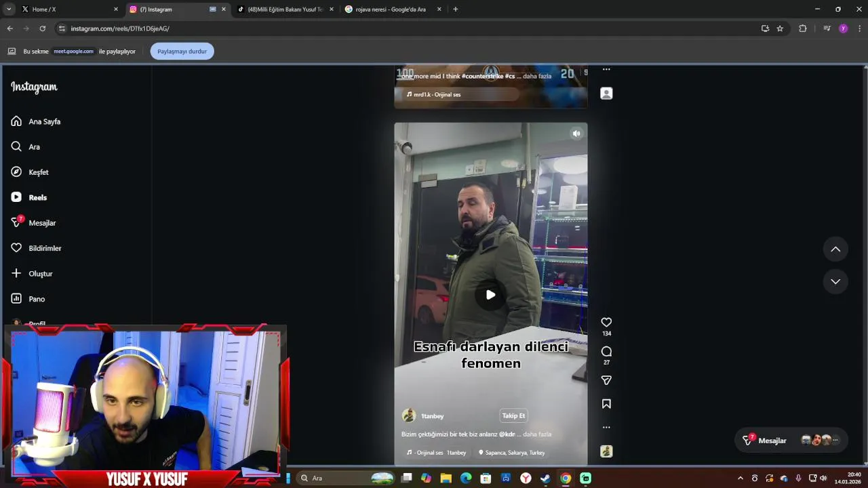Screen dimensions: 868x488
Task: Go to Keşfet explore page
Action: click(30, 172)
